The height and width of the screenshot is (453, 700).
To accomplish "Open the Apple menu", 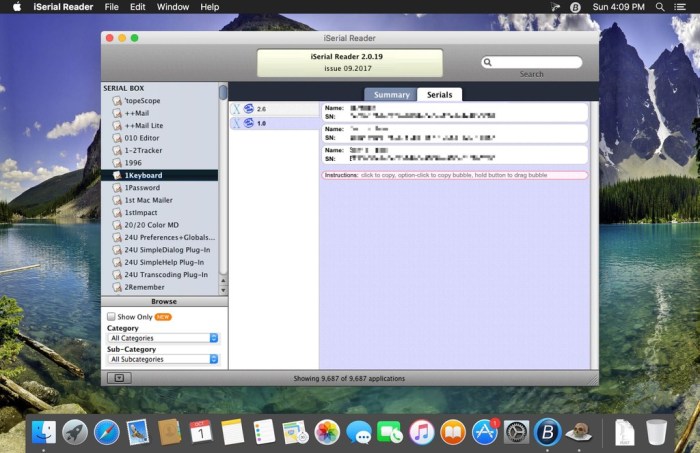I will pos(16,7).
